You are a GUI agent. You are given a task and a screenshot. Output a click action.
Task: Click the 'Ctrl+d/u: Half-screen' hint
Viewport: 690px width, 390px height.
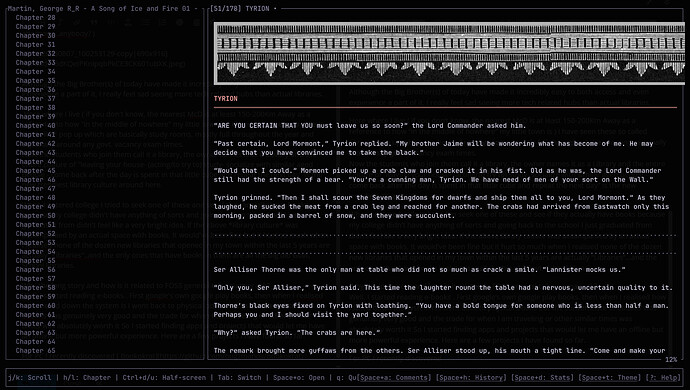[x=164, y=378]
